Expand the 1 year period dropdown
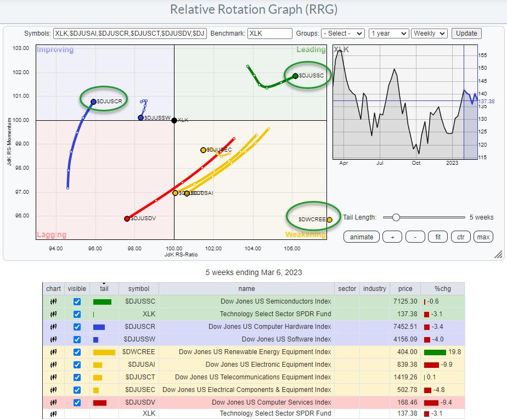507x420 pixels. coord(387,33)
